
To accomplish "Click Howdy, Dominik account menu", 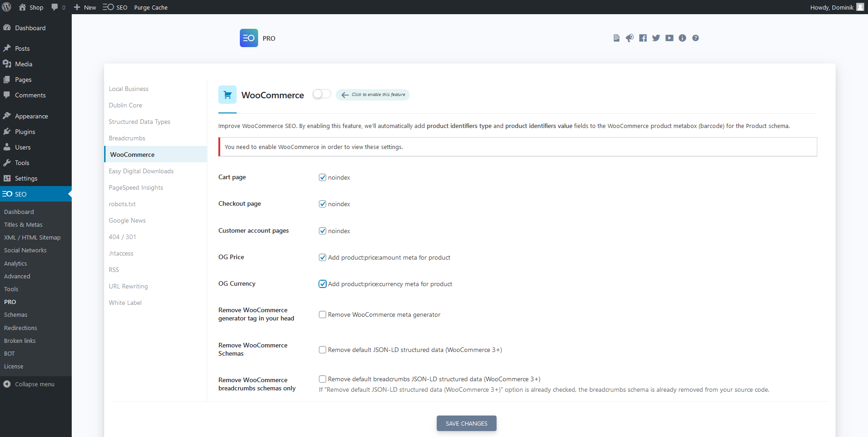I will [837, 7].
